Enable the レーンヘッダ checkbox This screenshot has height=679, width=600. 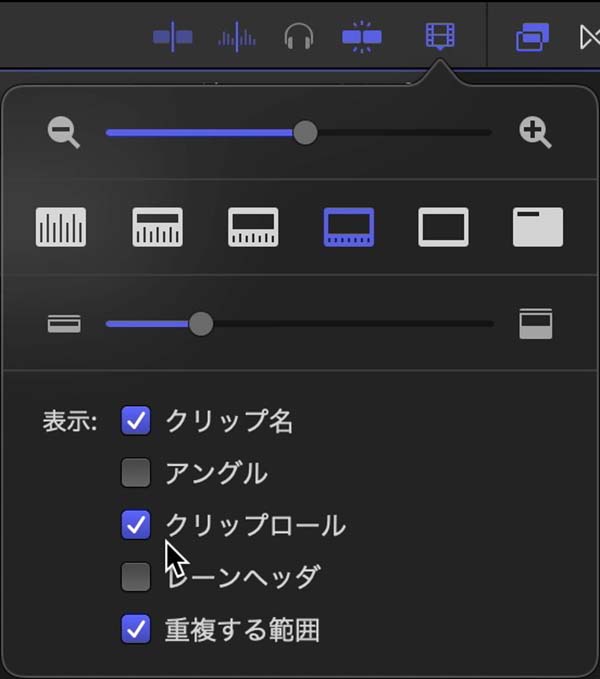(136, 577)
